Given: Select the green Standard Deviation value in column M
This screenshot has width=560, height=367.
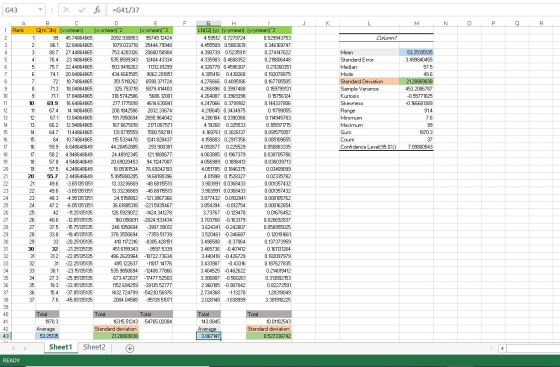Looking at the screenshot, I should tap(416, 81).
